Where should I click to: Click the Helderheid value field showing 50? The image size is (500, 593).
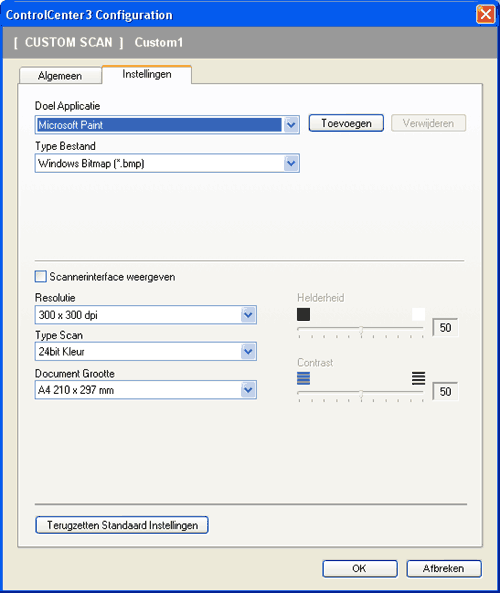point(445,328)
